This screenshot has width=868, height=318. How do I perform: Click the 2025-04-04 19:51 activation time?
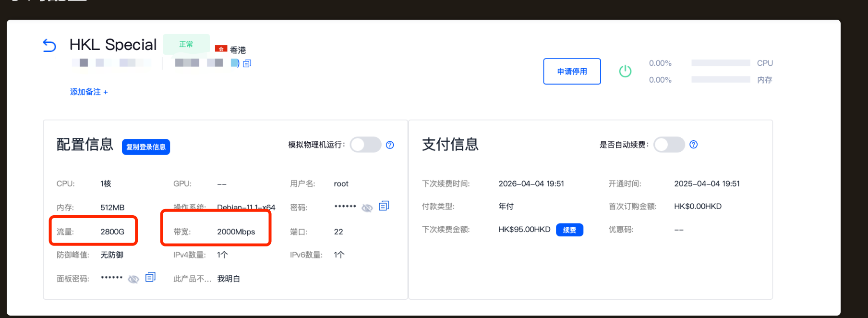(x=707, y=183)
